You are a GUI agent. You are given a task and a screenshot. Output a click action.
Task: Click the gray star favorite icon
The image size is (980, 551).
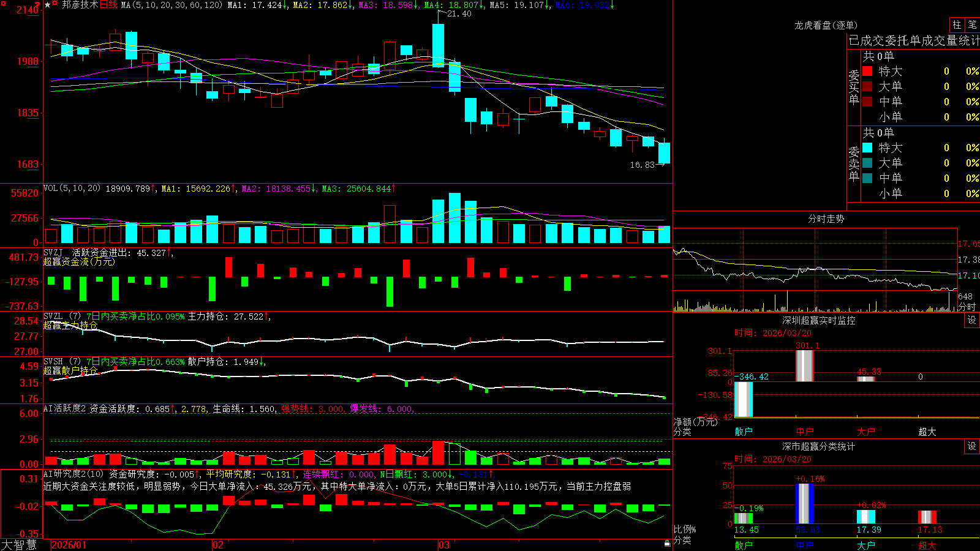click(47, 5)
